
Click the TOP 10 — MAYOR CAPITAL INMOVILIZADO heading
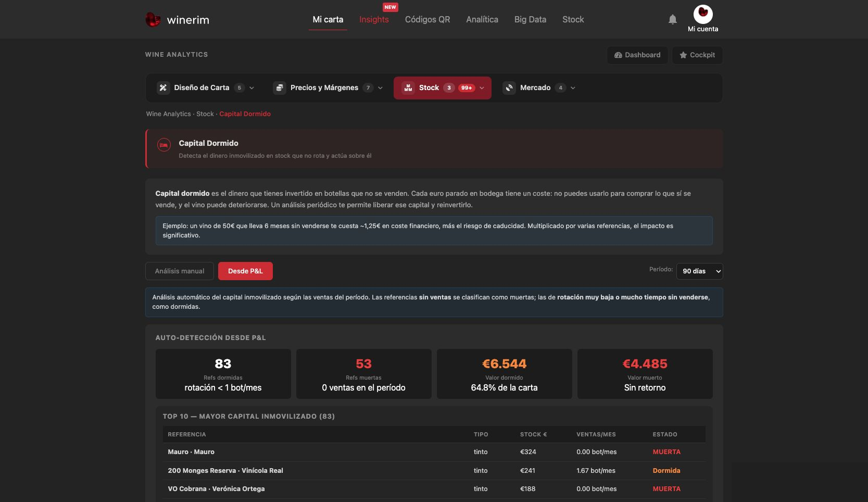point(248,417)
